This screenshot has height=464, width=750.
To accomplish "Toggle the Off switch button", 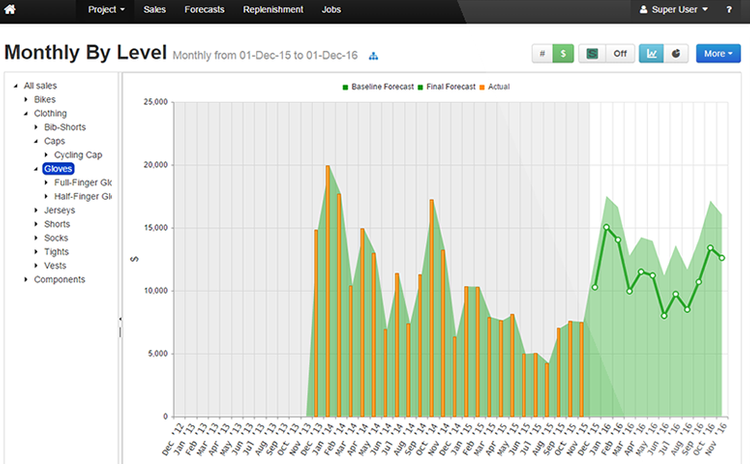I will (619, 54).
